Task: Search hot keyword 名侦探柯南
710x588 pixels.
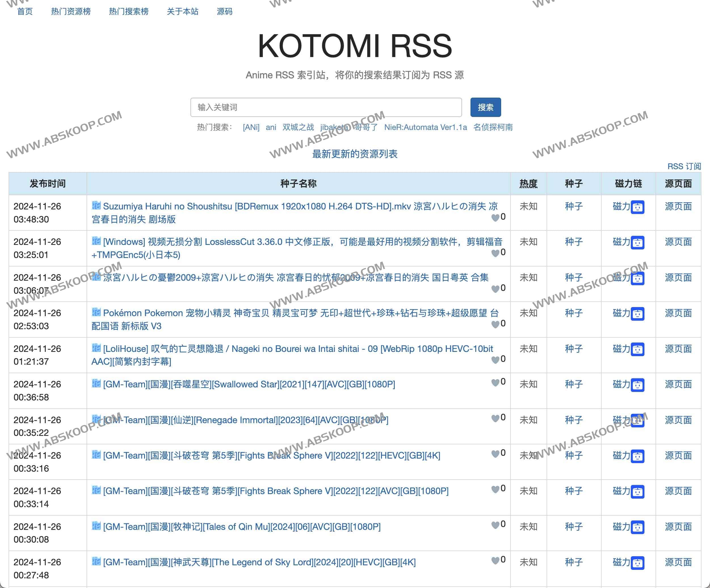Action: click(493, 127)
